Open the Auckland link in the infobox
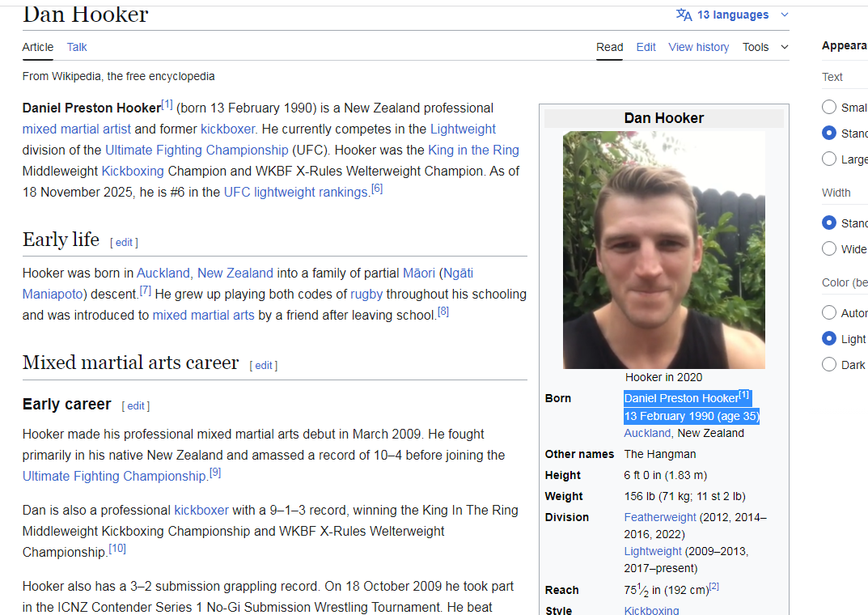The width and height of the screenshot is (868, 615). [x=647, y=433]
